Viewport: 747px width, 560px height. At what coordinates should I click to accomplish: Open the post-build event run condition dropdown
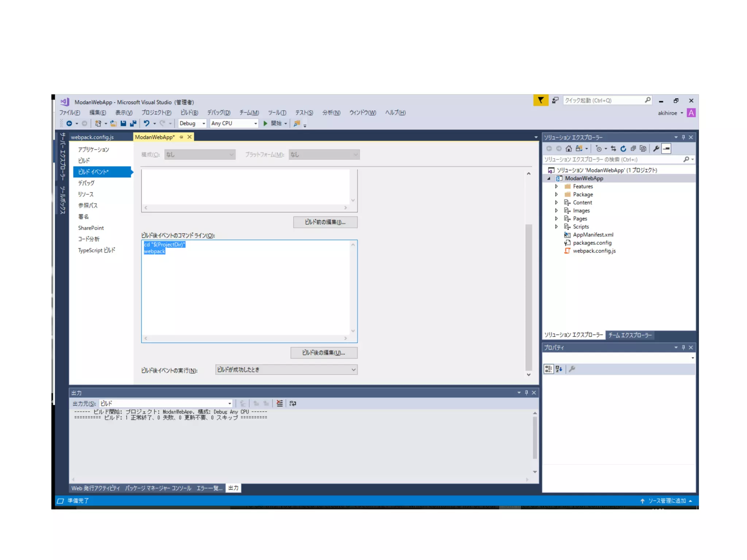pyautogui.click(x=286, y=370)
